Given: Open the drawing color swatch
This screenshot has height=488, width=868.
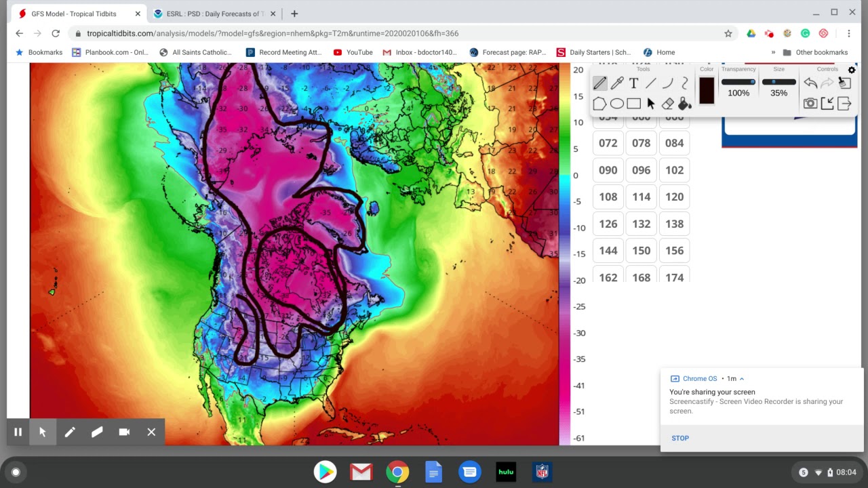Looking at the screenshot, I should [x=707, y=90].
